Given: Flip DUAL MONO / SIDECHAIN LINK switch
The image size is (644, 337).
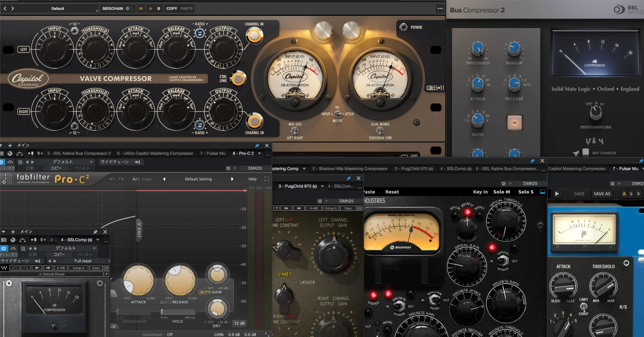Looking at the screenshot, I should [380, 131].
